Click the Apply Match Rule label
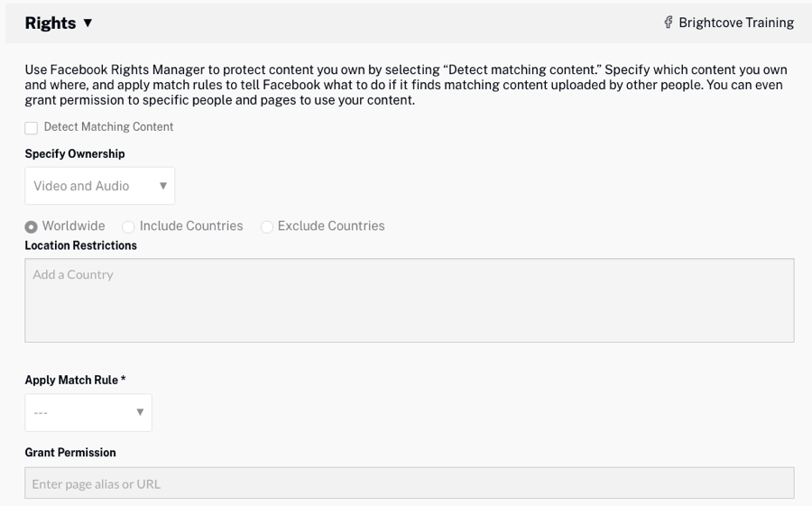The height and width of the screenshot is (506, 812). pos(75,381)
